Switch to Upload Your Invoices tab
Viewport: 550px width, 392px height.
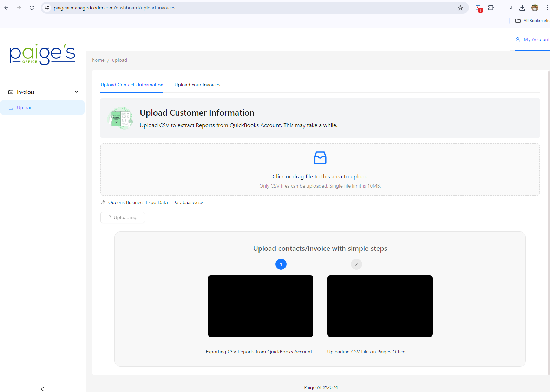click(x=197, y=85)
